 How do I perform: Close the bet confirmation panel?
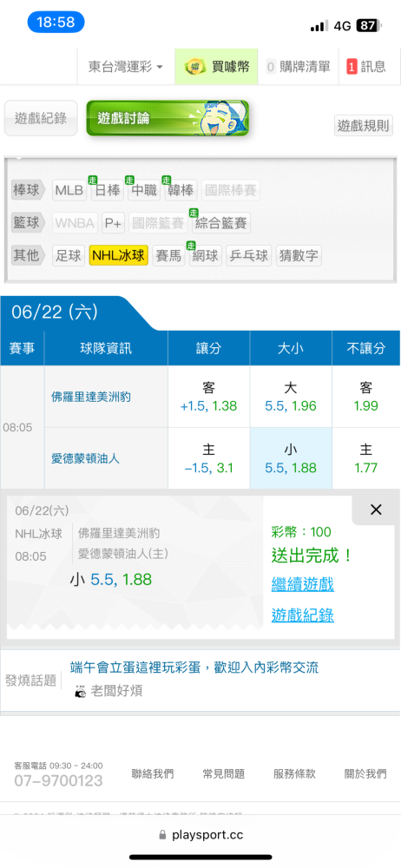coord(376,510)
